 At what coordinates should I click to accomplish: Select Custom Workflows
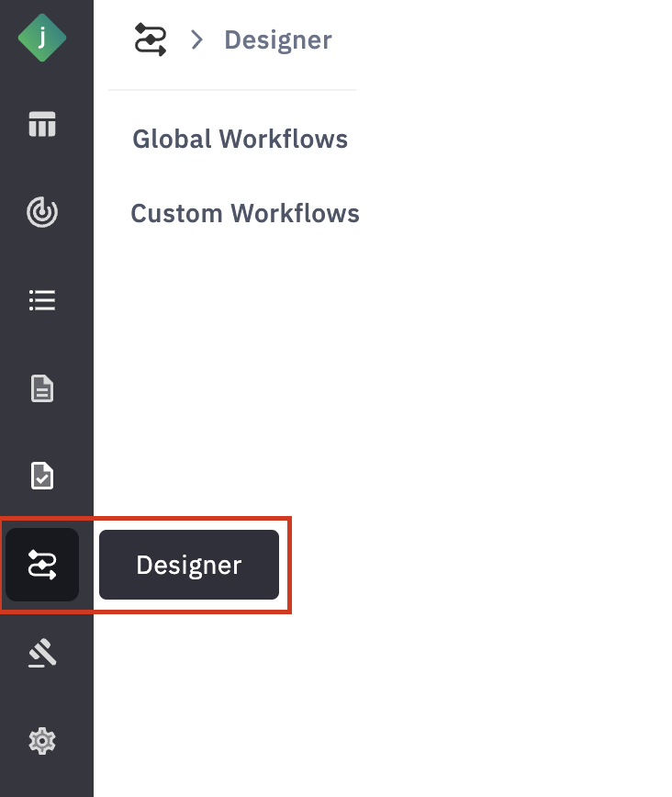pos(245,213)
